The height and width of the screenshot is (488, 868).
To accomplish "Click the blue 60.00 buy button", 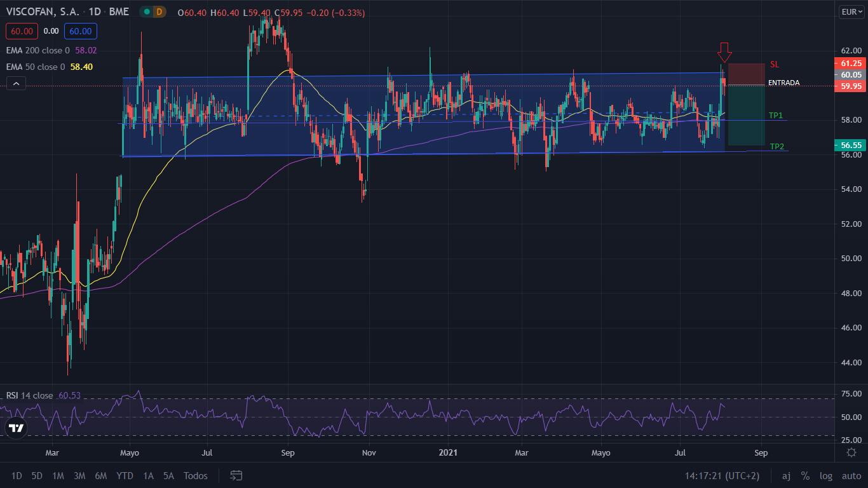I will pos(80,31).
